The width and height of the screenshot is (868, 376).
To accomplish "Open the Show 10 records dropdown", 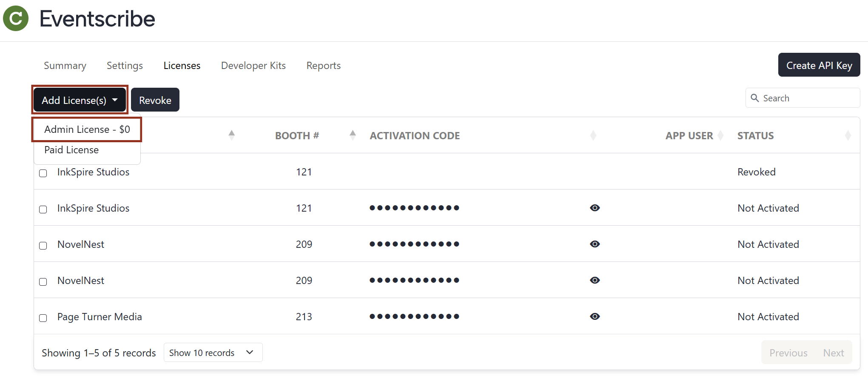I will tap(213, 353).
